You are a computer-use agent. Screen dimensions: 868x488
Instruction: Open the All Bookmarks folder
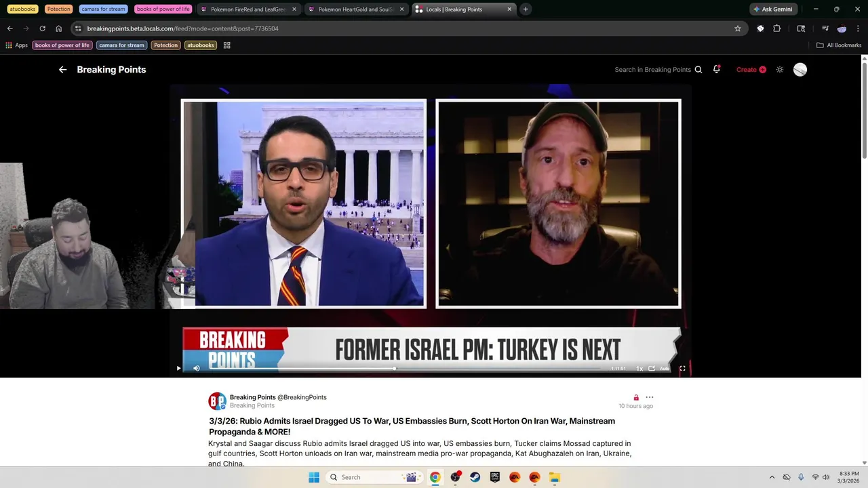(839, 45)
